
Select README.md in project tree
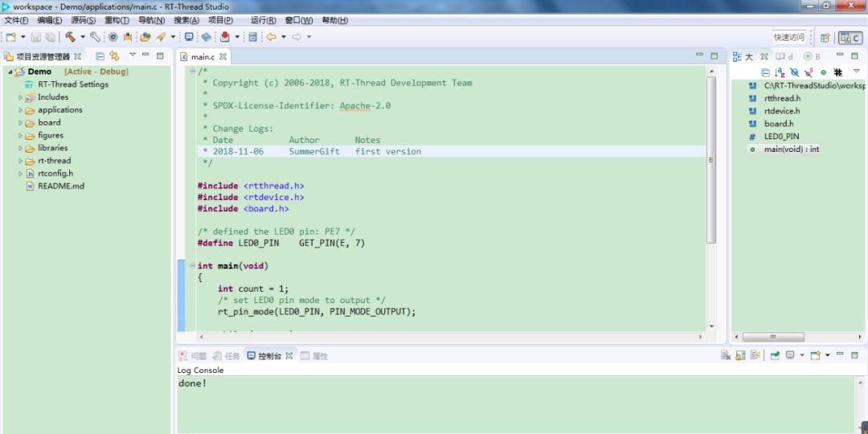point(61,186)
